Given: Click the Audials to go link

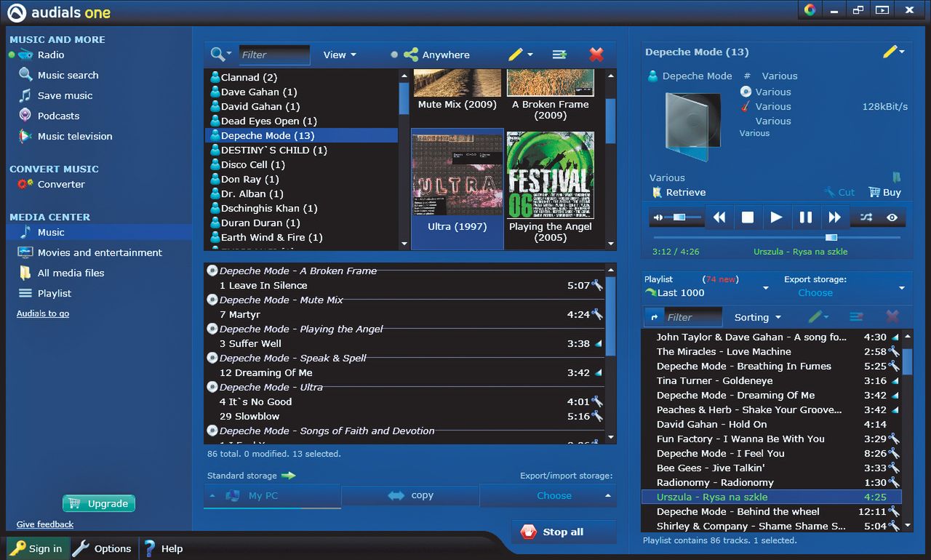Looking at the screenshot, I should click(x=43, y=313).
